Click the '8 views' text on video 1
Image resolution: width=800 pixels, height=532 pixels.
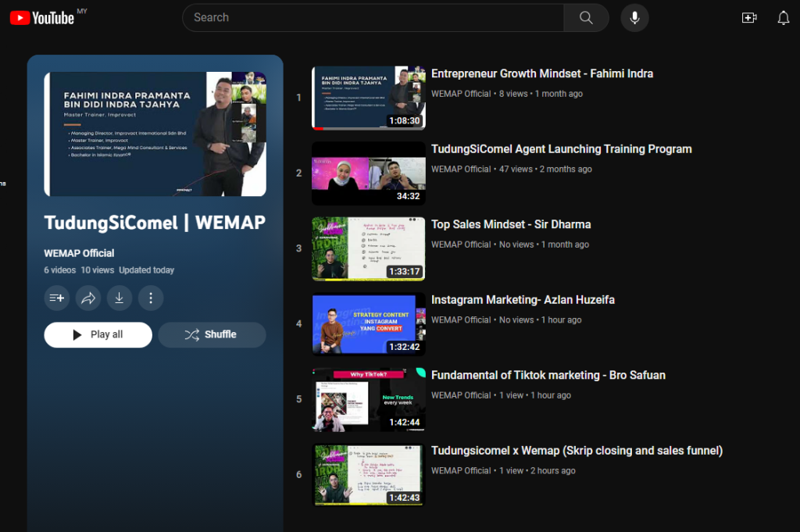[513, 94]
